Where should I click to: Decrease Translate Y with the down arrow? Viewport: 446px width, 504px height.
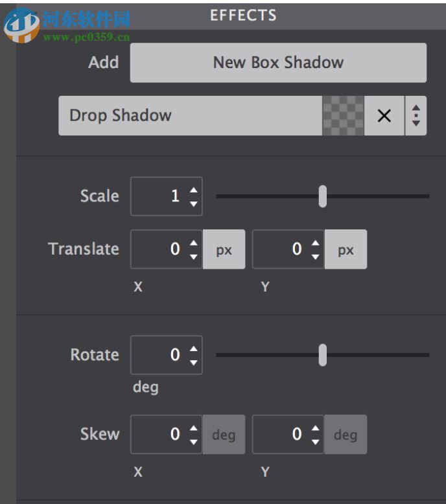click(315, 256)
